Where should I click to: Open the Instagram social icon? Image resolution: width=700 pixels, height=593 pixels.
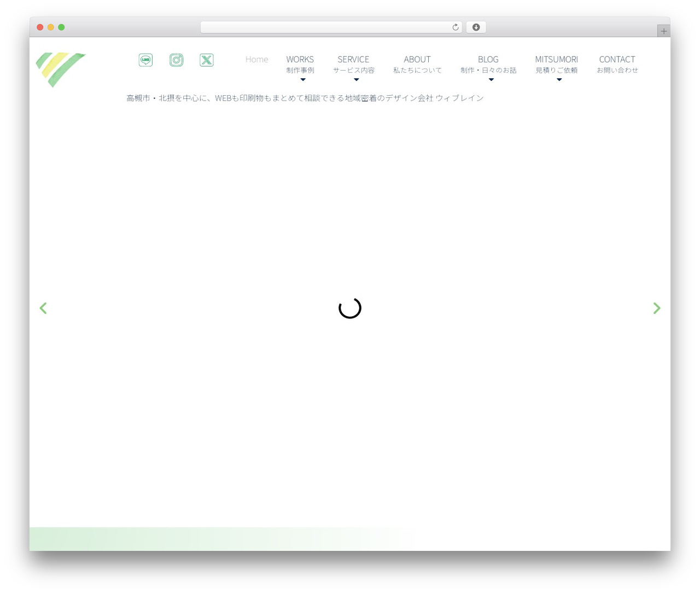point(176,60)
